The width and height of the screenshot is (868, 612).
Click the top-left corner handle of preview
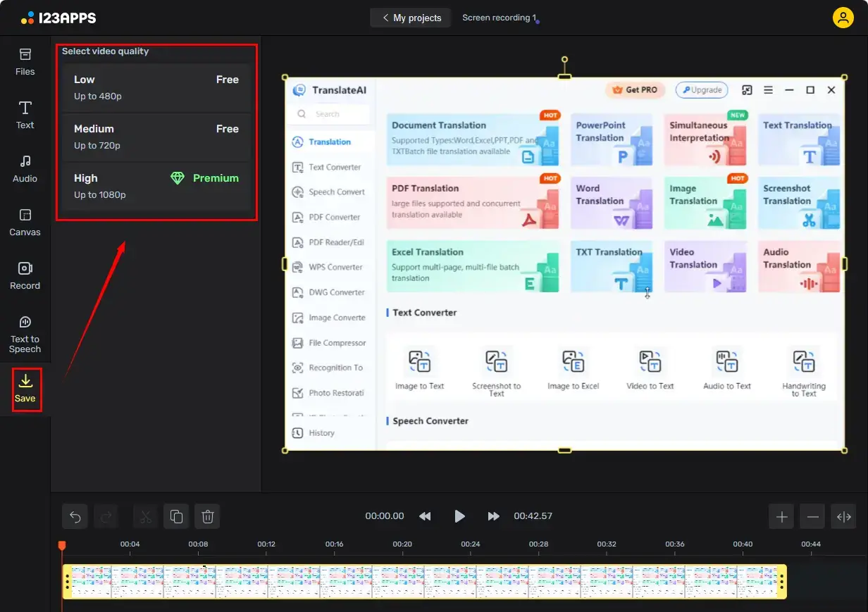[x=285, y=77]
